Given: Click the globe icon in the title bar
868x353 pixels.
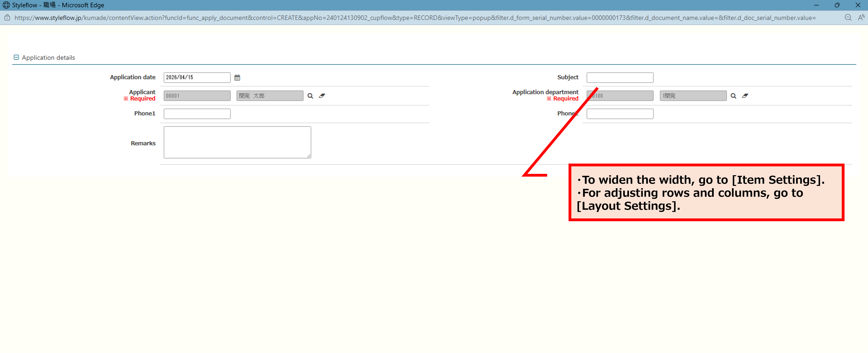Looking at the screenshot, I should [x=6, y=5].
